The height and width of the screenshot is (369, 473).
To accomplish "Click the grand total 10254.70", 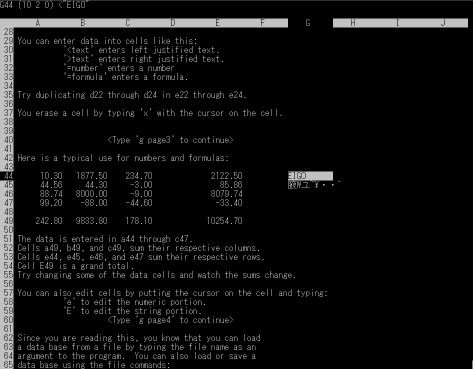I will pyautogui.click(x=224, y=221).
